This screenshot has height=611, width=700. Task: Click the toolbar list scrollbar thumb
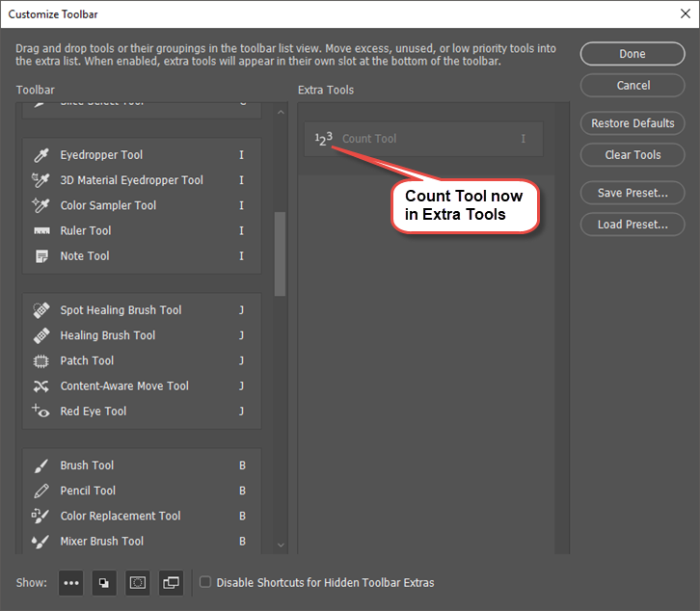[x=281, y=253]
